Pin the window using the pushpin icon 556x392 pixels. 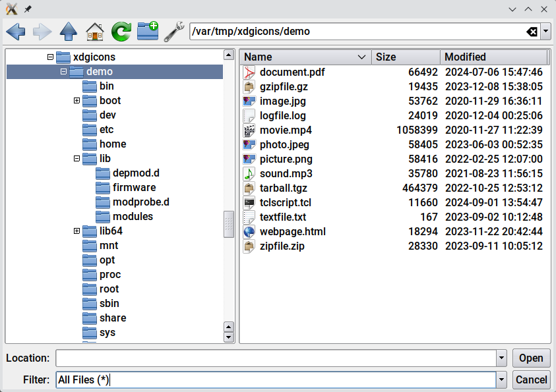[28, 10]
